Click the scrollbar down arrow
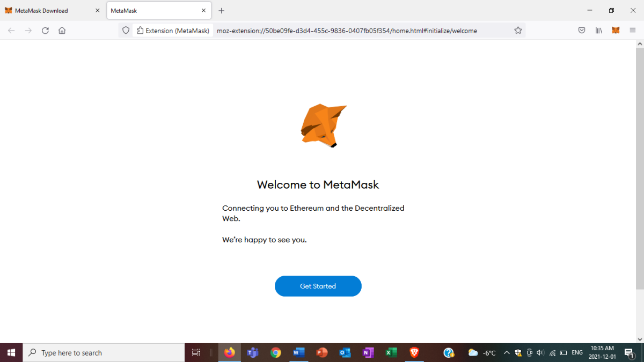The height and width of the screenshot is (362, 644). 639,339
